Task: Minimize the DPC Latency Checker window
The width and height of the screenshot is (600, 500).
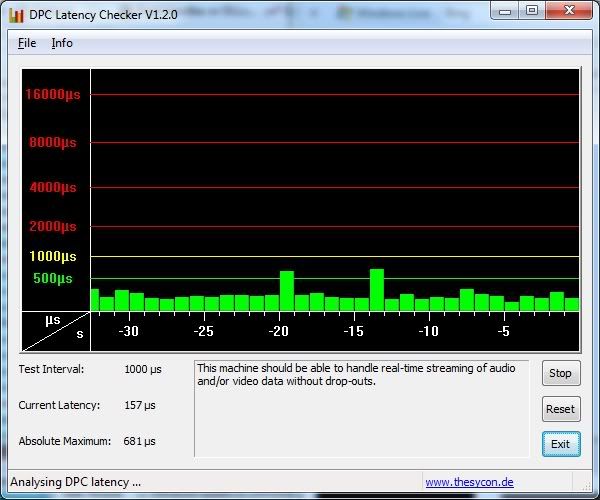Action: 505,10
